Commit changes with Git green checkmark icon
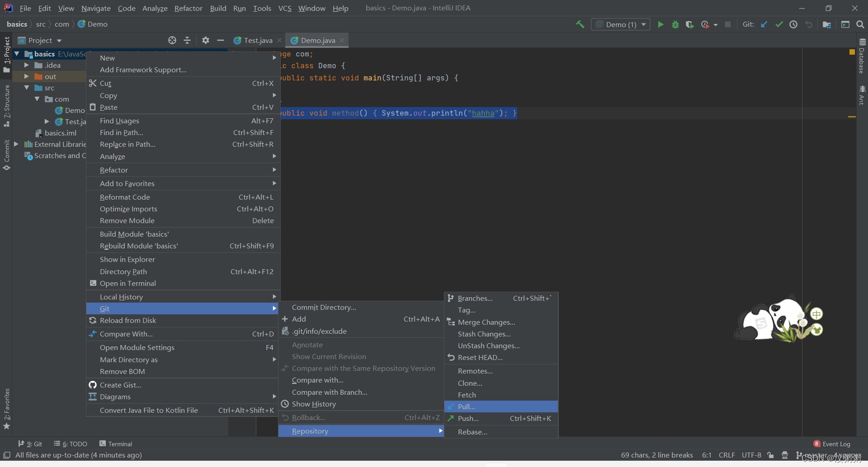Viewport: 868px width, 467px height. coord(779,24)
